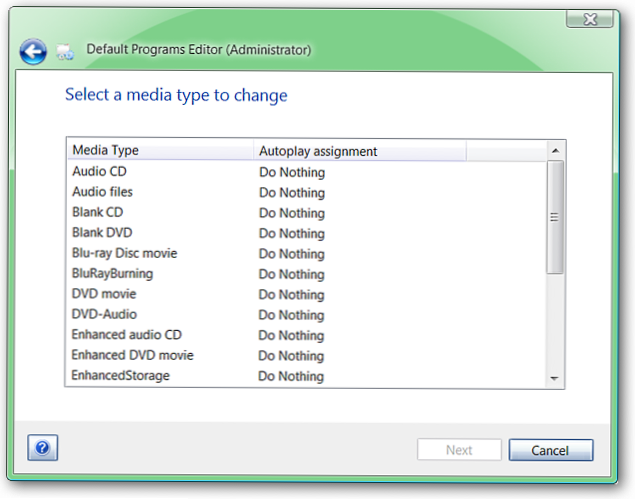Click the blue back arrow button
635x499 pixels.
coord(33,51)
